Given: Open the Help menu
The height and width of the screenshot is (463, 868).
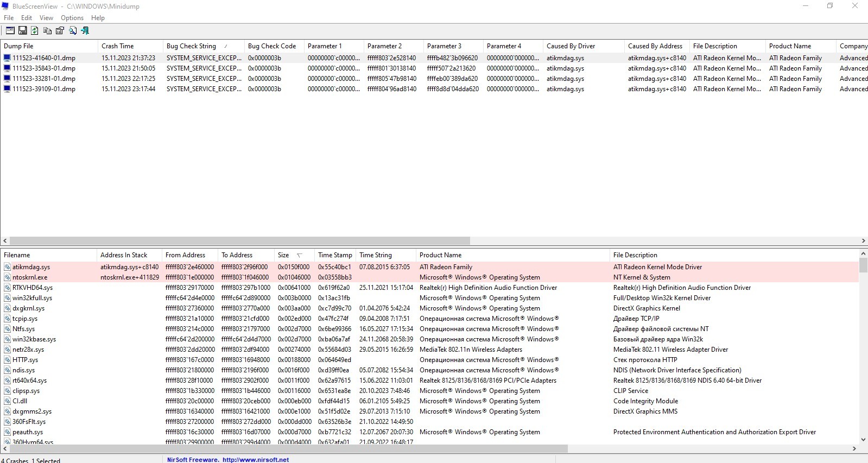Looking at the screenshot, I should pos(98,18).
